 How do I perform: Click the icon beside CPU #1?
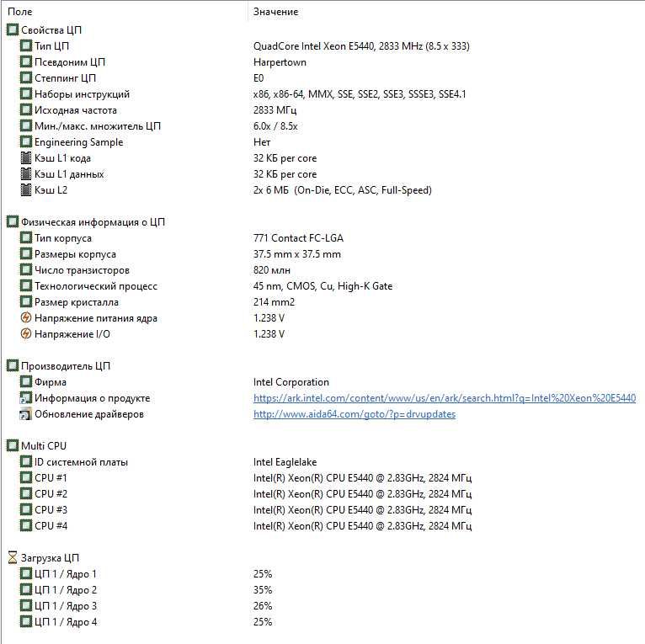coord(25,478)
